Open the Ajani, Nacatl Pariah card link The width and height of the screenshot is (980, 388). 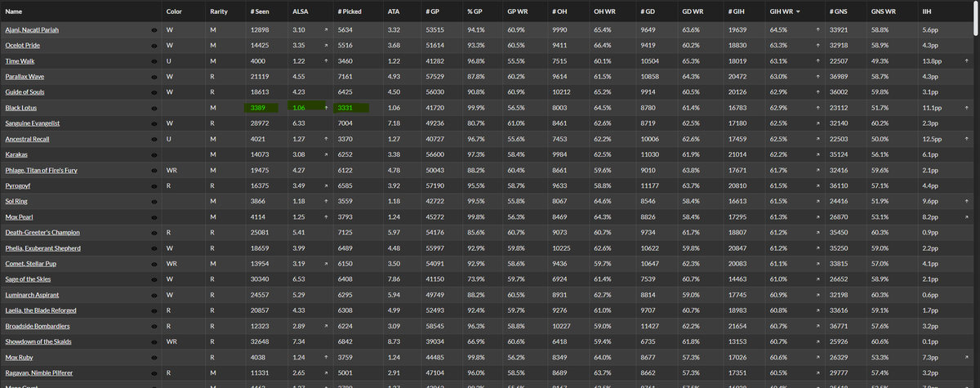(32, 30)
